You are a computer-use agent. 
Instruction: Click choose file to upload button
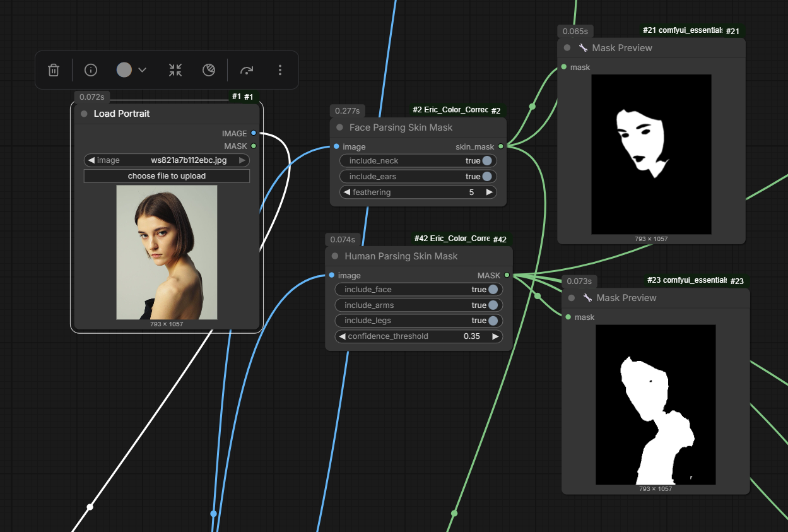(x=167, y=176)
